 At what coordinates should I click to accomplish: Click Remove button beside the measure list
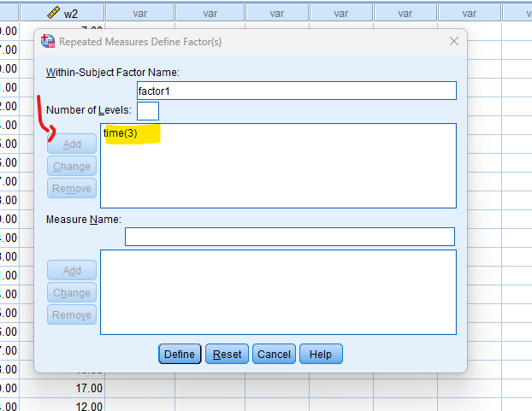point(72,315)
